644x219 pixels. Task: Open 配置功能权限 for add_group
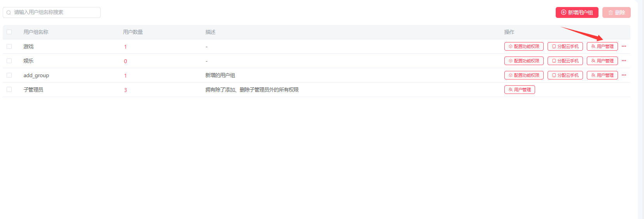[x=524, y=75]
